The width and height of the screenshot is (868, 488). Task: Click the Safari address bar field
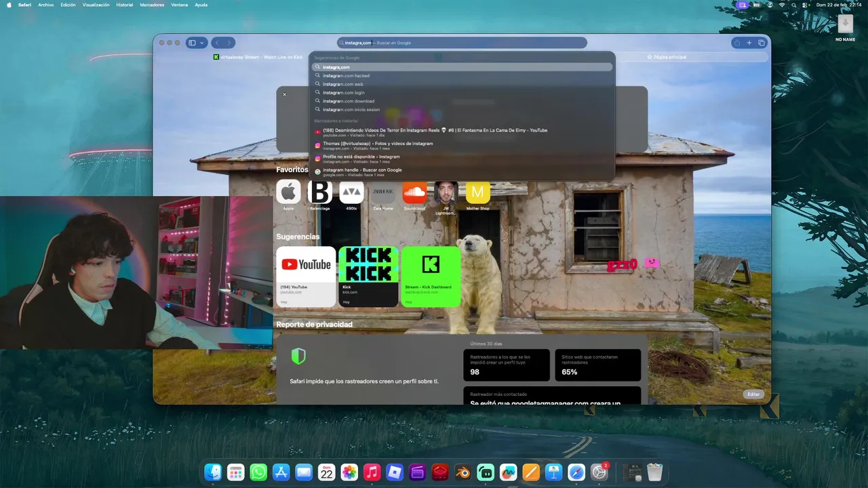[x=462, y=43]
